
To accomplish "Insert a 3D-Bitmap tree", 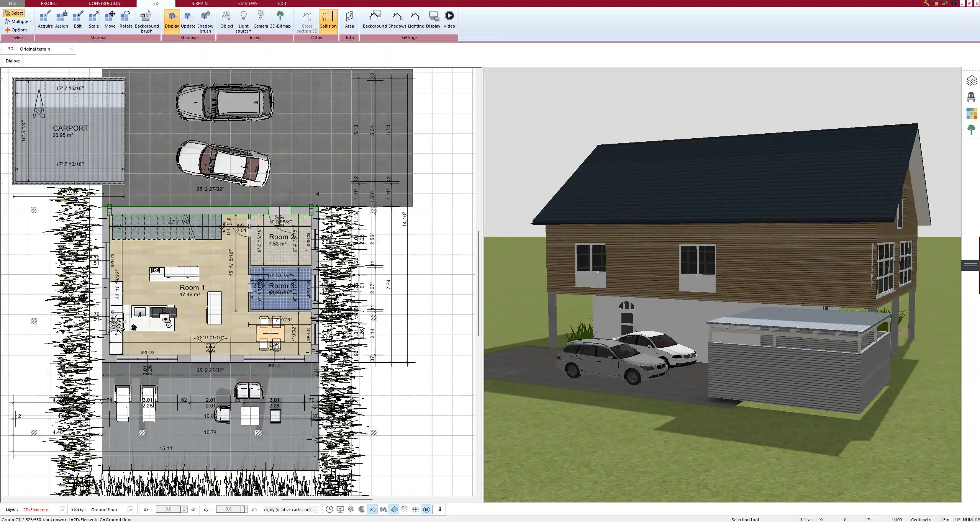I will click(280, 20).
